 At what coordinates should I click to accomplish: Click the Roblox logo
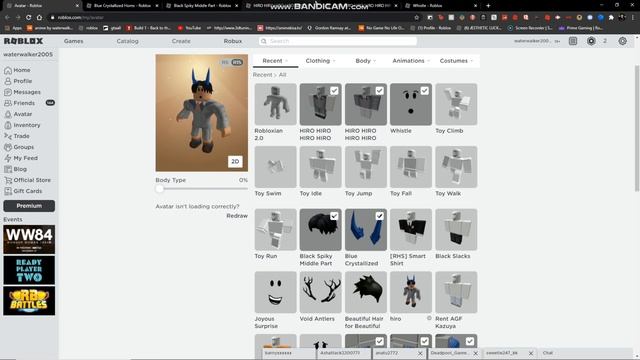23,41
